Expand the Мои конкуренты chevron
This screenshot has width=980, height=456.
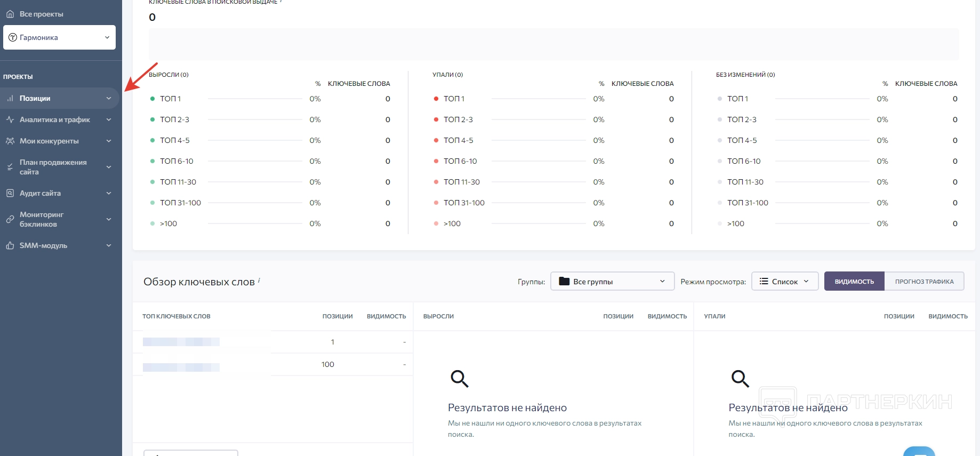tap(109, 141)
